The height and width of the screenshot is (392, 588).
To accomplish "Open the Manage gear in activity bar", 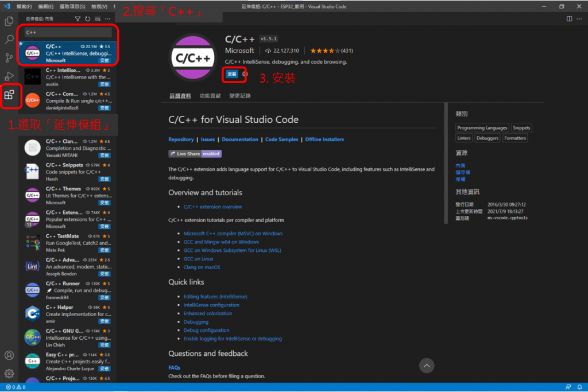I will click(x=9, y=374).
